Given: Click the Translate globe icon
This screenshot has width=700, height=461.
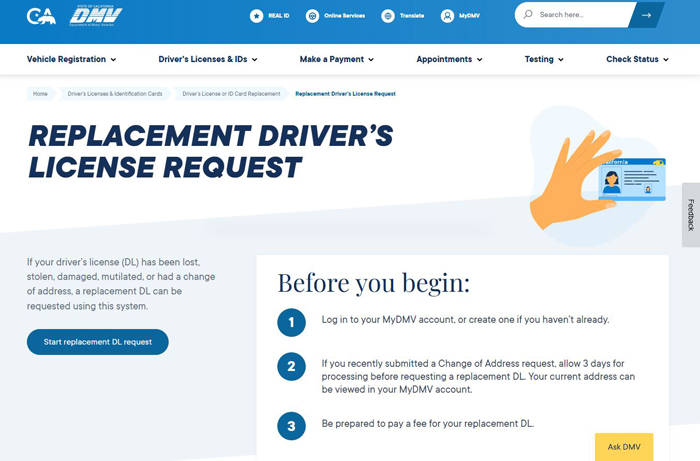Looking at the screenshot, I should (388, 16).
